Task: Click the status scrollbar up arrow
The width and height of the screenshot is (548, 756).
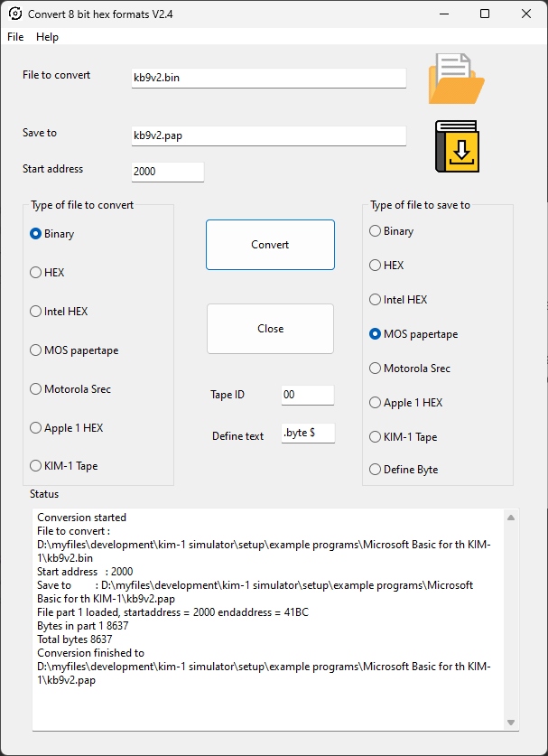Action: [511, 518]
